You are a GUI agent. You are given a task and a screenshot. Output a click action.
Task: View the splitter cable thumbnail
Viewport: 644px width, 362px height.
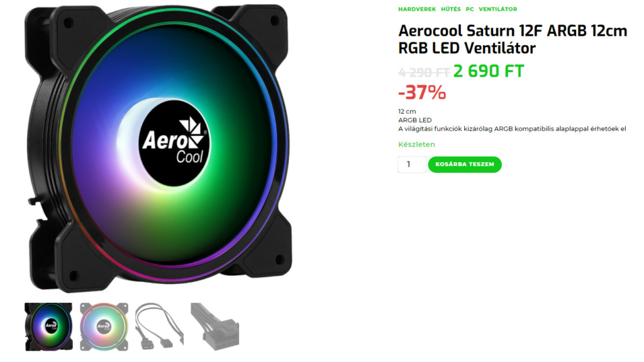(159, 327)
